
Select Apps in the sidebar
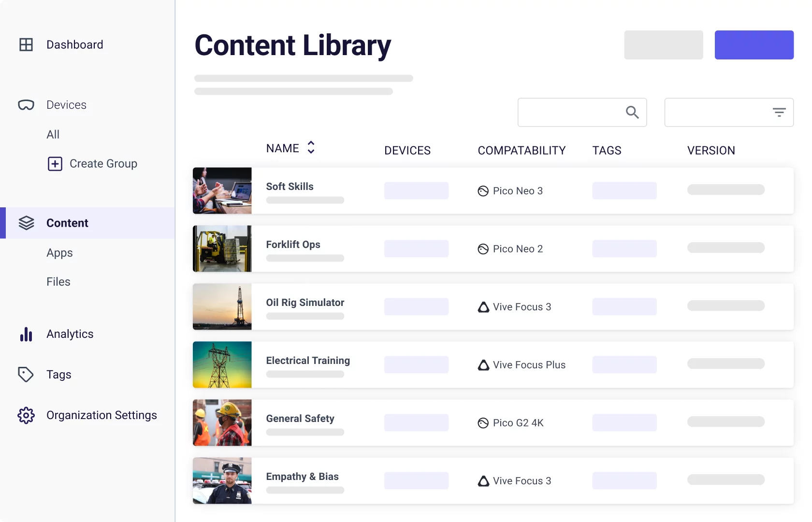click(x=59, y=253)
